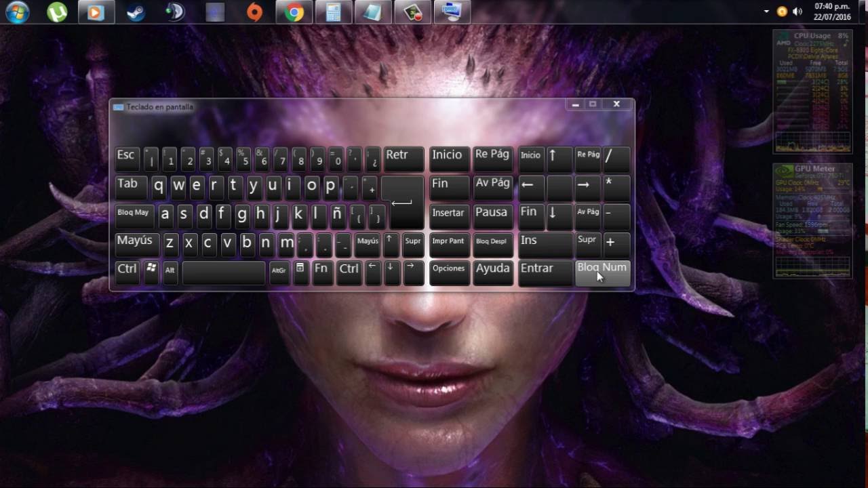The height and width of the screenshot is (488, 868).
Task: Click the numpad slash divide key
Action: coord(616,159)
